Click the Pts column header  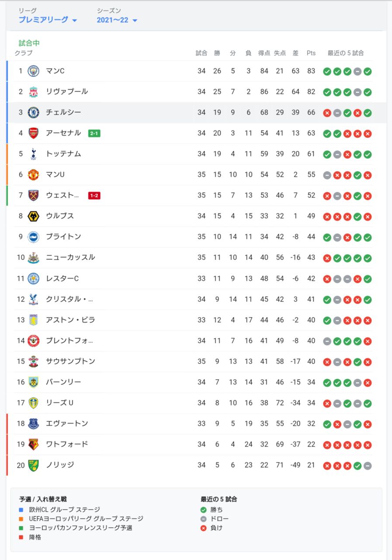(311, 53)
